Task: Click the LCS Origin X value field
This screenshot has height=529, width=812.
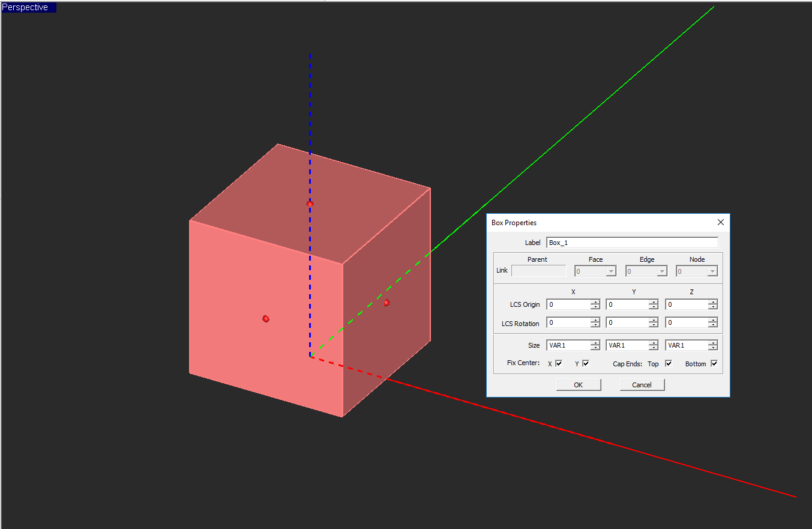Action: pyautogui.click(x=568, y=304)
